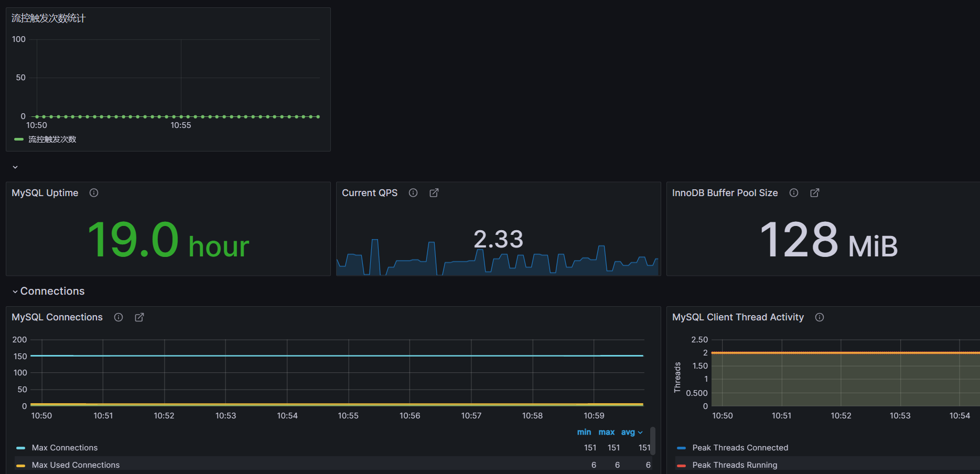Expand the untitled row chevron above MySQL Uptime

pos(15,167)
